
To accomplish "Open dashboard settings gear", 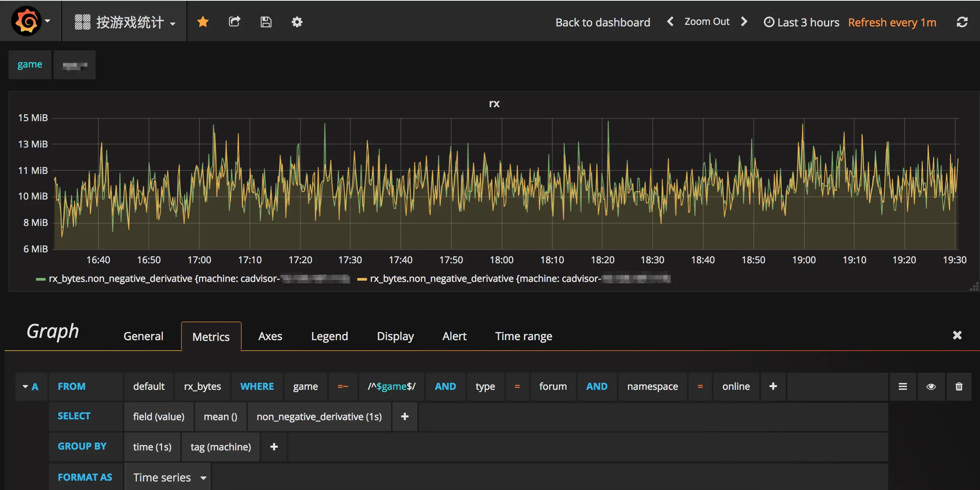I will coord(297,22).
